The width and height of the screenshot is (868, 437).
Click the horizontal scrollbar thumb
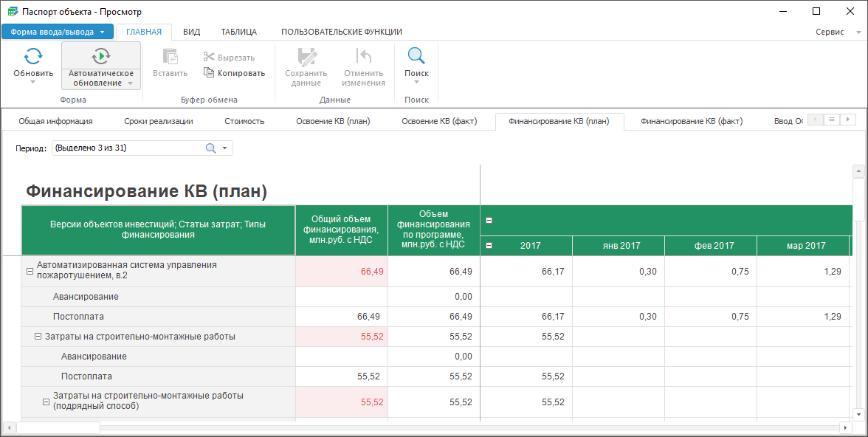tap(58, 428)
